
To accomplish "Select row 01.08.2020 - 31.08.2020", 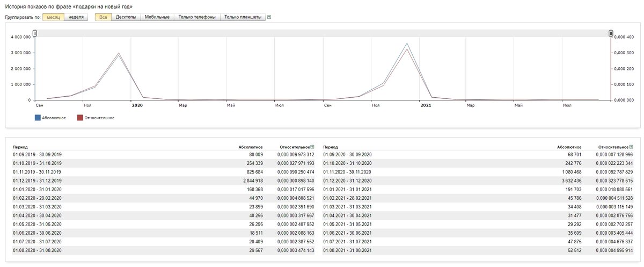I will click(x=164, y=250).
